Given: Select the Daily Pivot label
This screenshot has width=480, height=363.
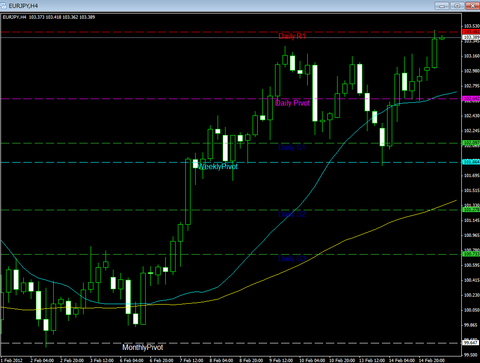Looking at the screenshot, I should click(292, 103).
